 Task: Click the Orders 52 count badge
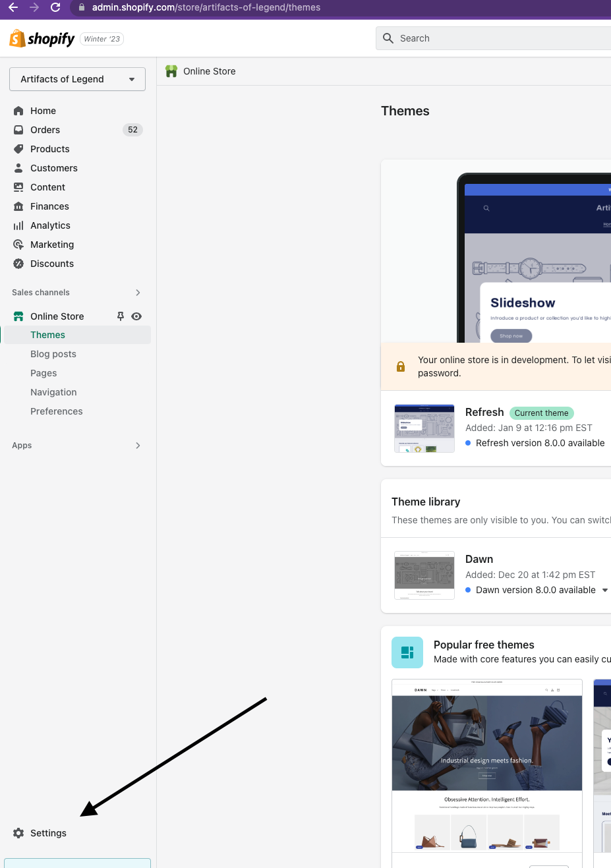coord(132,130)
